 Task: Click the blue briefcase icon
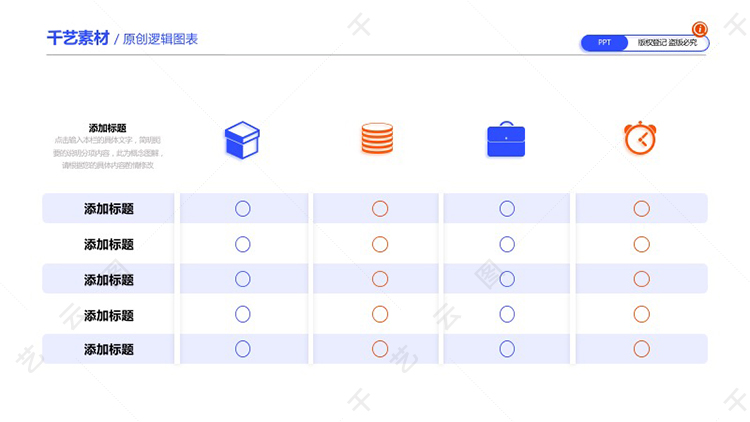click(x=506, y=139)
